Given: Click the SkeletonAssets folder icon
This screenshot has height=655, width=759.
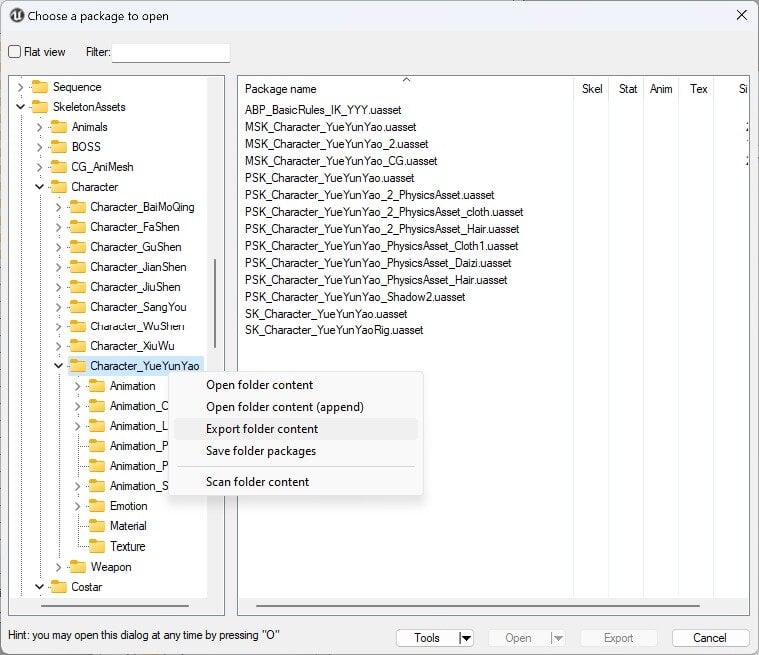Looking at the screenshot, I should 40,107.
